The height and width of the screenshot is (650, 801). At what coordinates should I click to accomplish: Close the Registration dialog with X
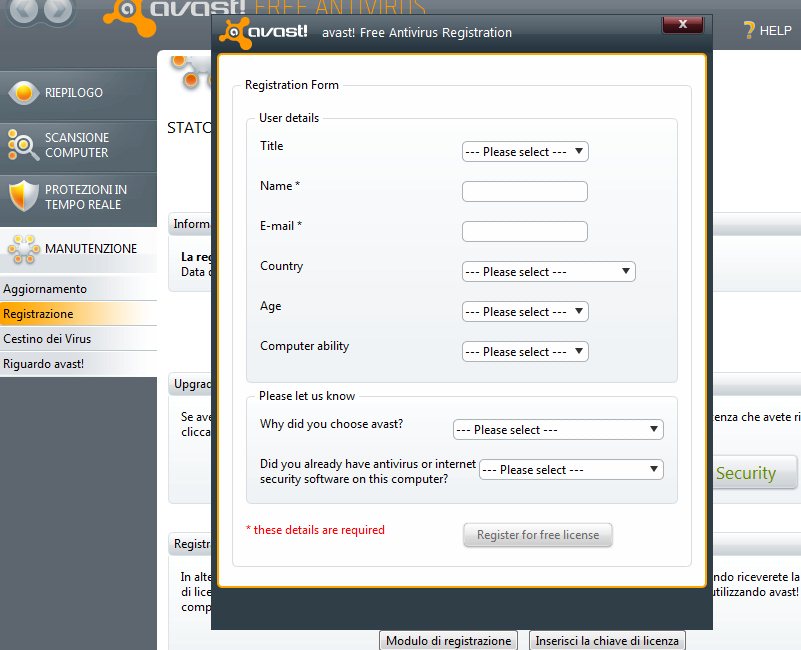click(682, 24)
